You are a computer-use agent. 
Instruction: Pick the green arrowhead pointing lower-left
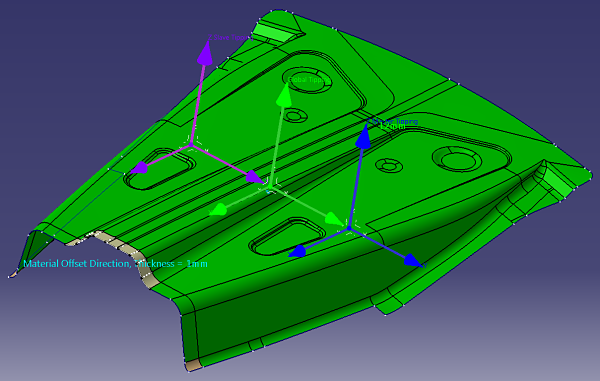click(x=218, y=210)
